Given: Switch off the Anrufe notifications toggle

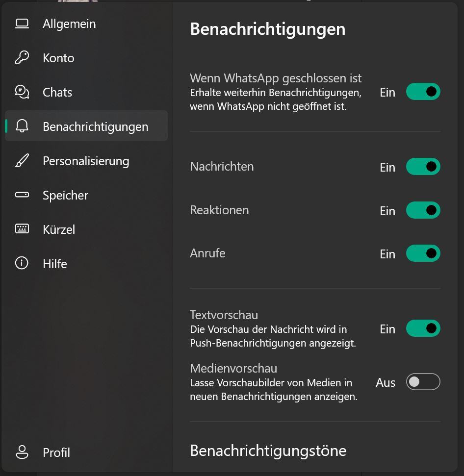Looking at the screenshot, I should pyautogui.click(x=423, y=253).
